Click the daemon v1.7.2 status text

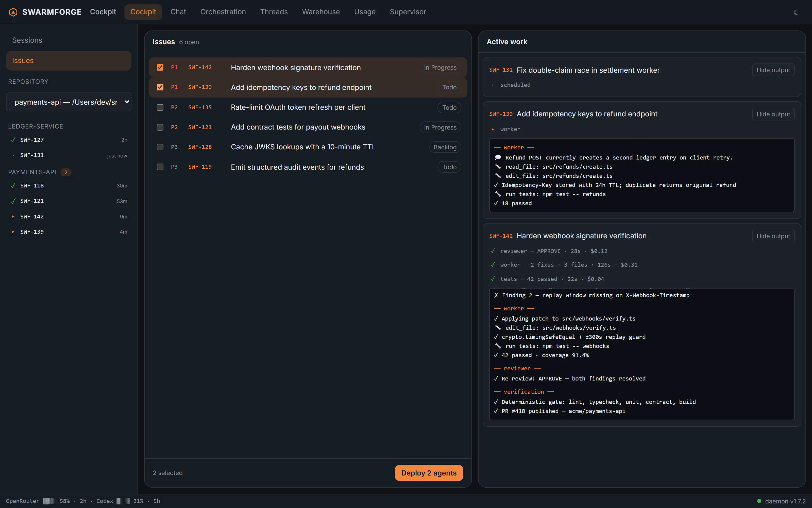point(785,501)
